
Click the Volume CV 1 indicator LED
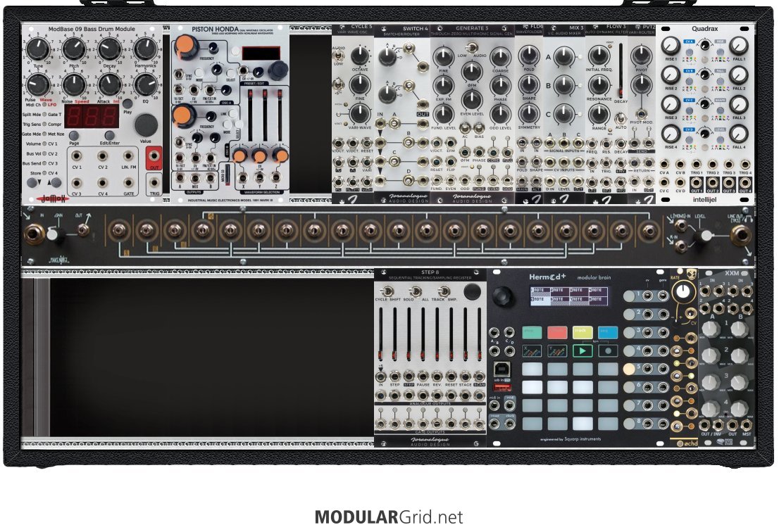pos(44,144)
